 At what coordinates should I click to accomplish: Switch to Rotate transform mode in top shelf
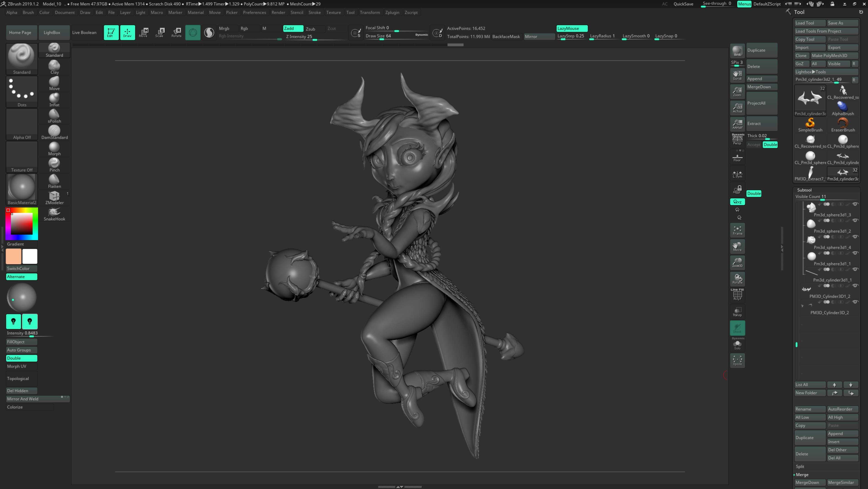(x=177, y=32)
